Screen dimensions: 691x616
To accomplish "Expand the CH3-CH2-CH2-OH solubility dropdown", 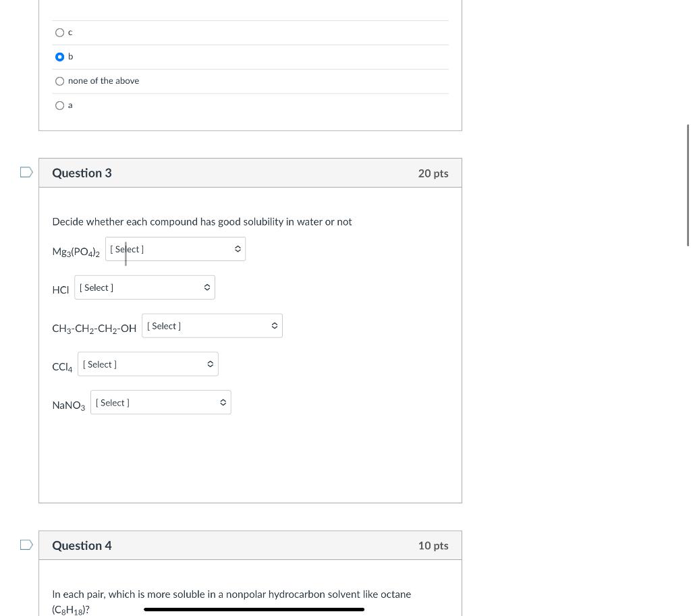I will point(212,326).
